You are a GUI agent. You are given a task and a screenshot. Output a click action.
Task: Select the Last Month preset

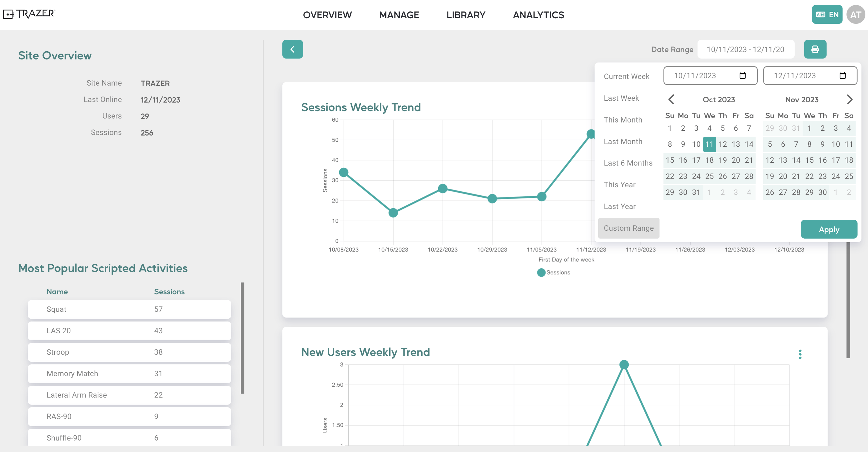(x=623, y=141)
